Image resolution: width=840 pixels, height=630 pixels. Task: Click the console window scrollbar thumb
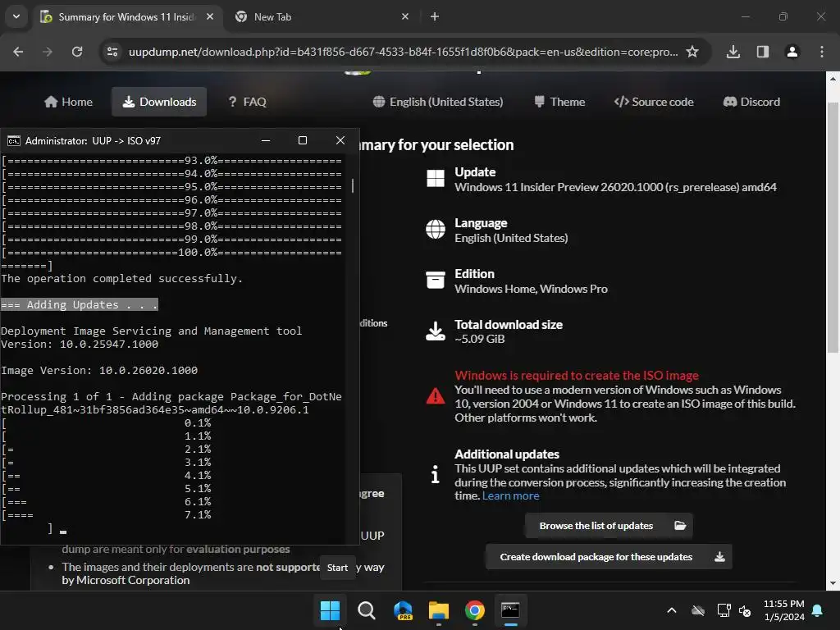pyautogui.click(x=353, y=185)
